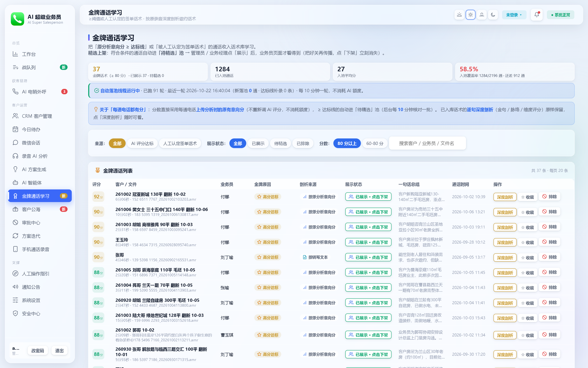Open 深度剖析 for 冠亚新城 130平 row
Image resolution: width=588 pixels, height=368 pixels.
point(505,197)
